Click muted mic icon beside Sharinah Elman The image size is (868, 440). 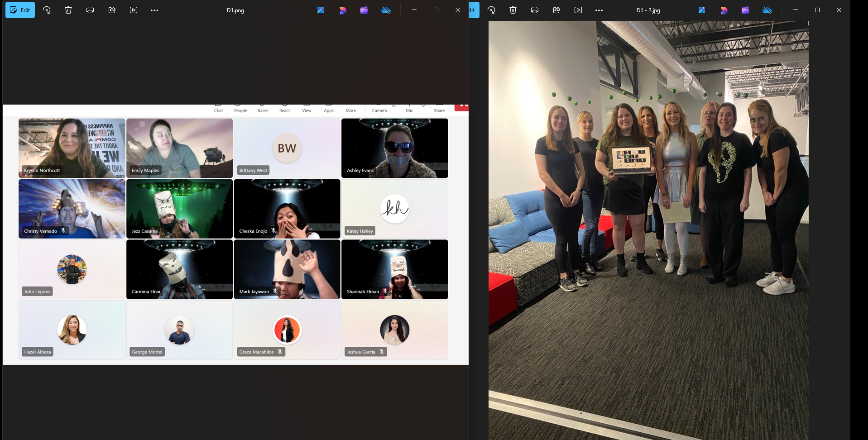point(385,292)
